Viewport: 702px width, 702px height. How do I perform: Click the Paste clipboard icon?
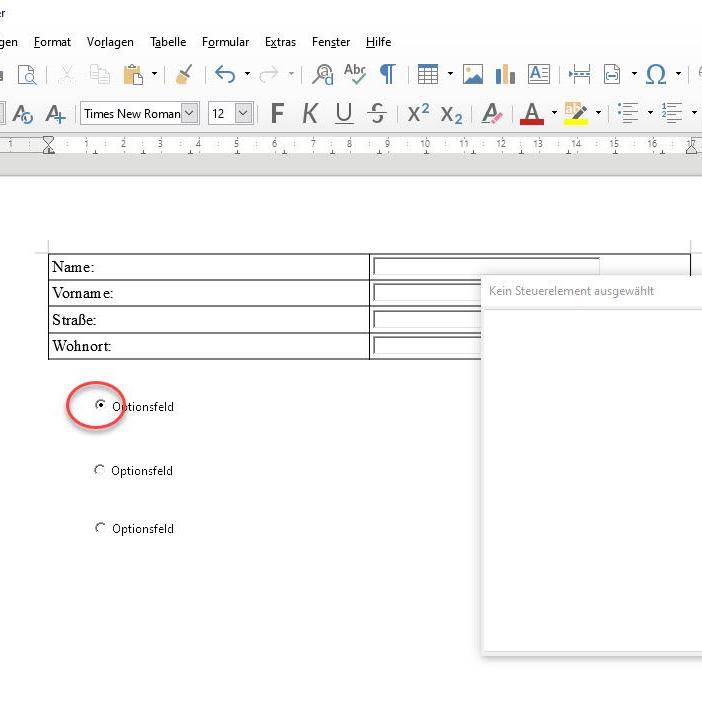tap(133, 74)
